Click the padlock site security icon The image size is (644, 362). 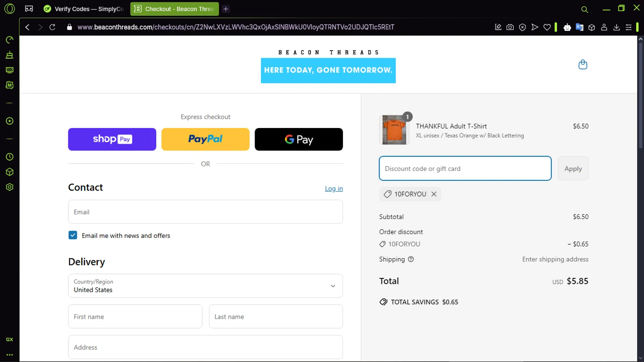click(x=70, y=27)
